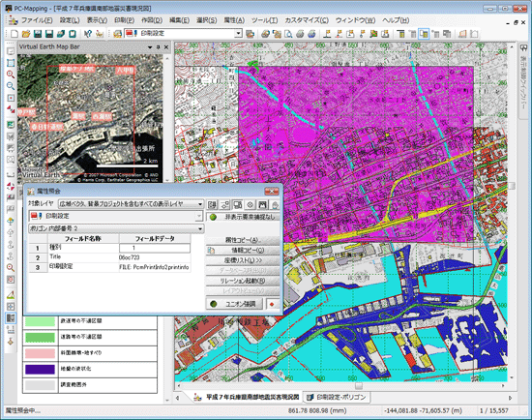Click the printer icon in the top toolbar

point(300,34)
